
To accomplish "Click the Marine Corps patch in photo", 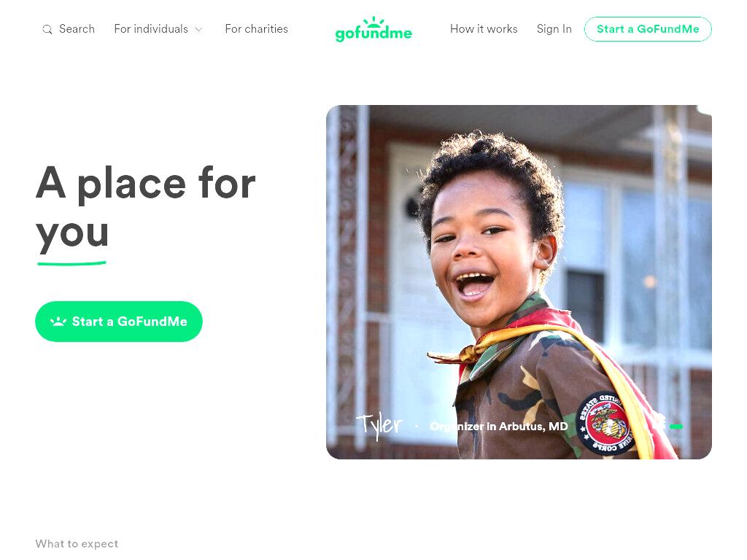I will coord(604,422).
